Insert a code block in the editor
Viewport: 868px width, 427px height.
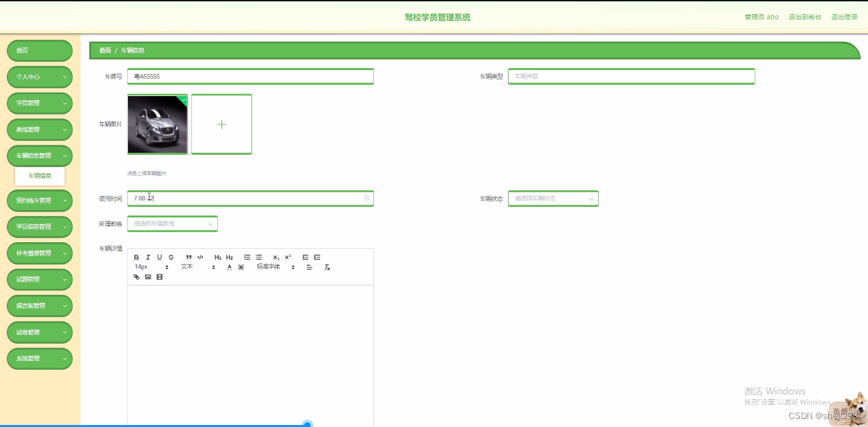point(201,258)
